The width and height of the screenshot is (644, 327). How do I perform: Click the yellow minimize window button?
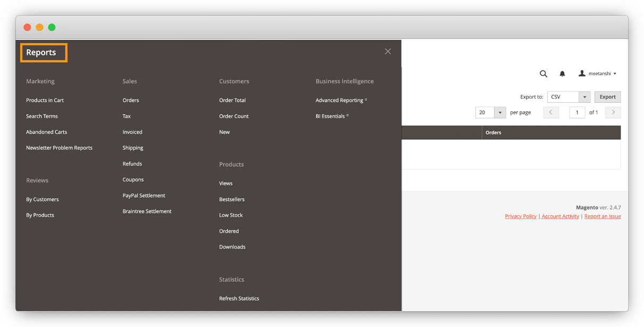pyautogui.click(x=39, y=27)
